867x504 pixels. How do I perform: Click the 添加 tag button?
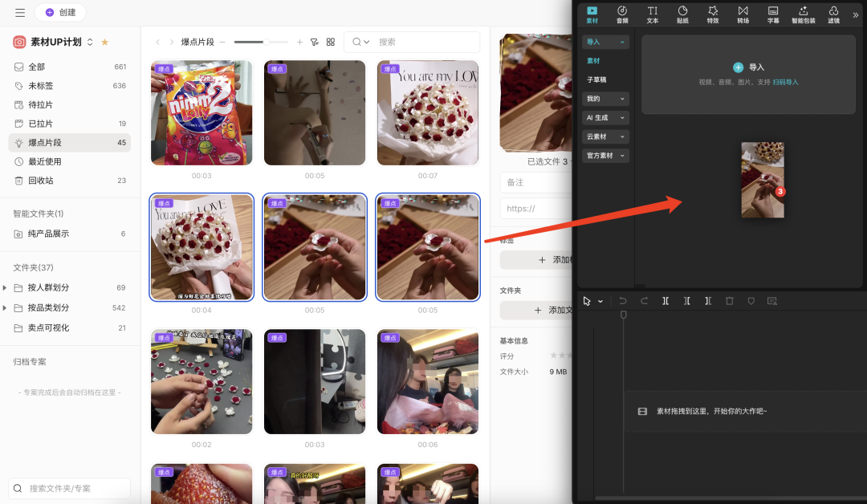(535, 260)
